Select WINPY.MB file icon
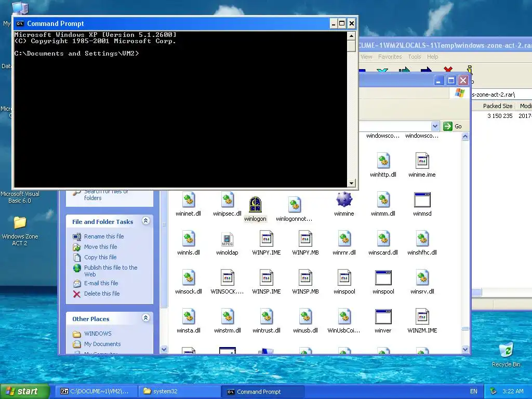Viewport: 532px width, 399px height. pyautogui.click(x=305, y=239)
